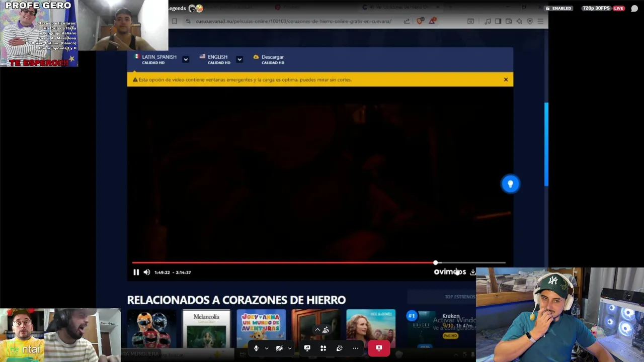This screenshot has height=362, width=644.
Task: Open the Power Rangers movie thumbnail
Action: [151, 329]
